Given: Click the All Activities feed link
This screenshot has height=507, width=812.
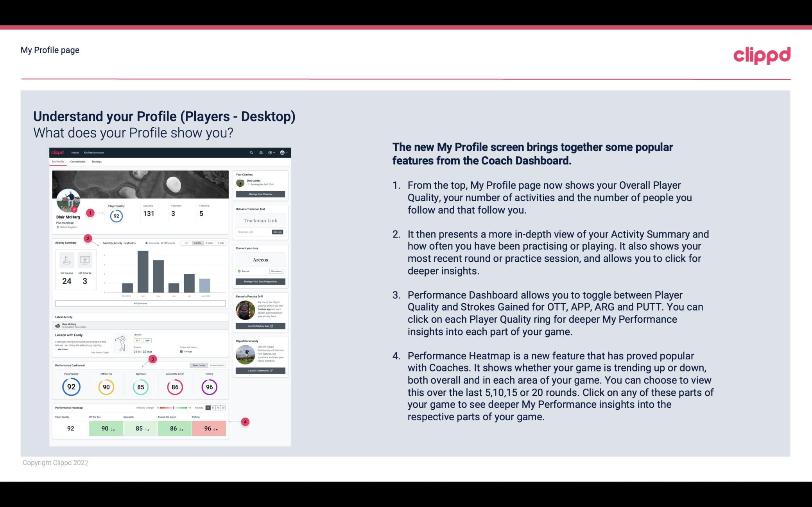Looking at the screenshot, I should (140, 304).
